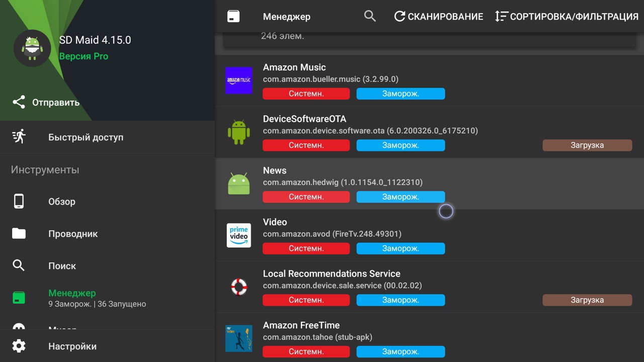Click the app manager icon in top bar
The width and height of the screenshot is (644, 362).
(233, 17)
